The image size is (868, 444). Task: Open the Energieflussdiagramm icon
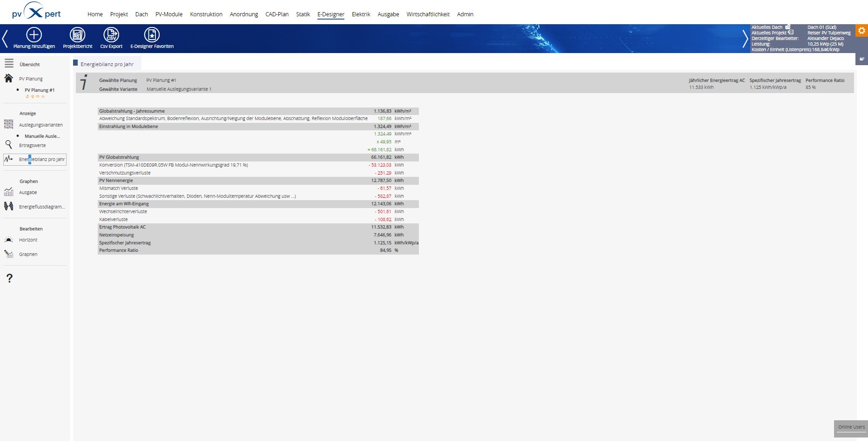pyautogui.click(x=8, y=206)
